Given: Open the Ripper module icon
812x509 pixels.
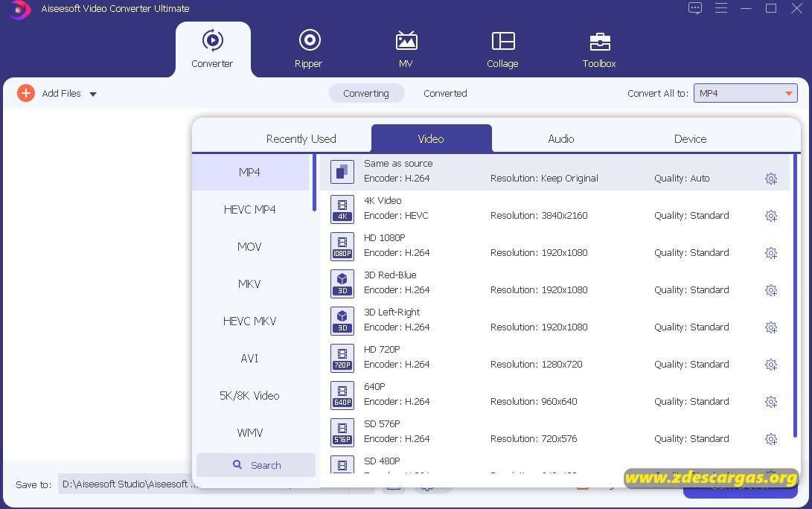Looking at the screenshot, I should 309,40.
